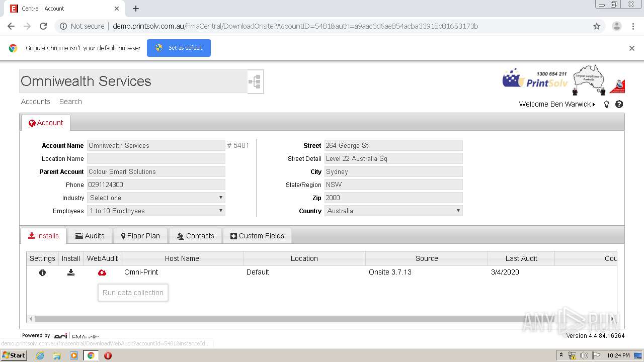Download the Omni-Print install package
Image resolution: width=644 pixels, height=362 pixels.
pos(71,272)
